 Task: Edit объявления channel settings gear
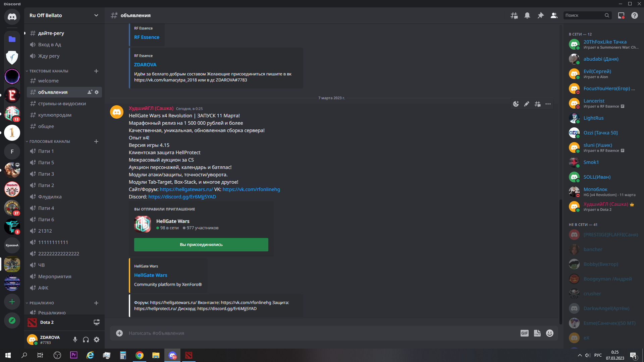[x=97, y=92]
